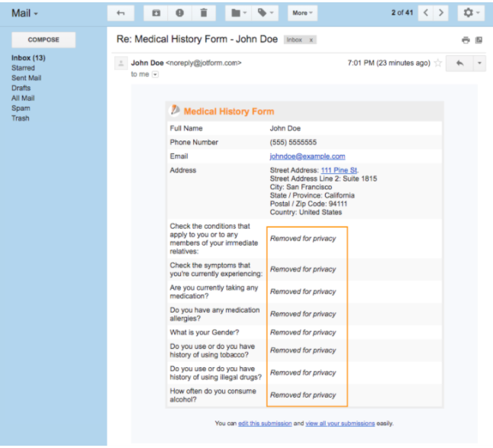Print the email conversation
This screenshot has height=448, width=493.
click(465, 40)
